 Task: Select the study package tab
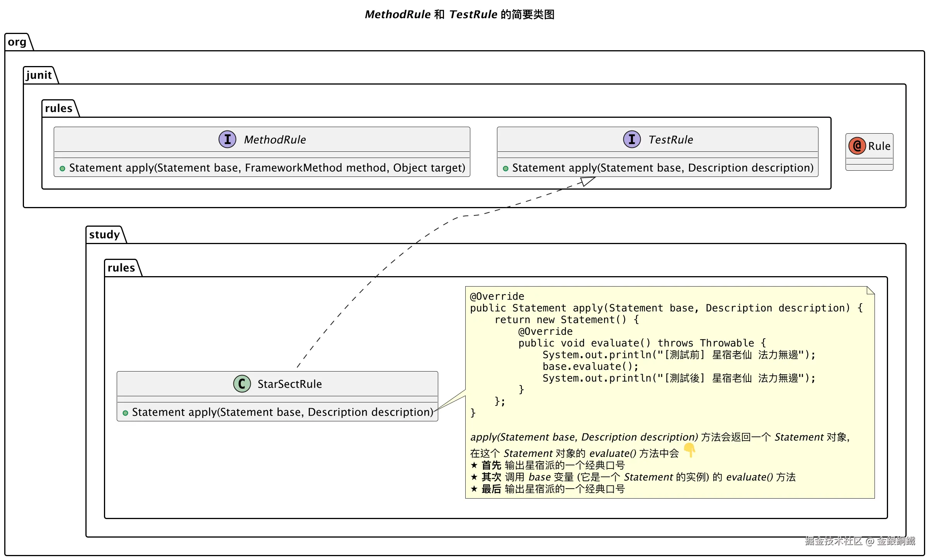pyautogui.click(x=104, y=235)
